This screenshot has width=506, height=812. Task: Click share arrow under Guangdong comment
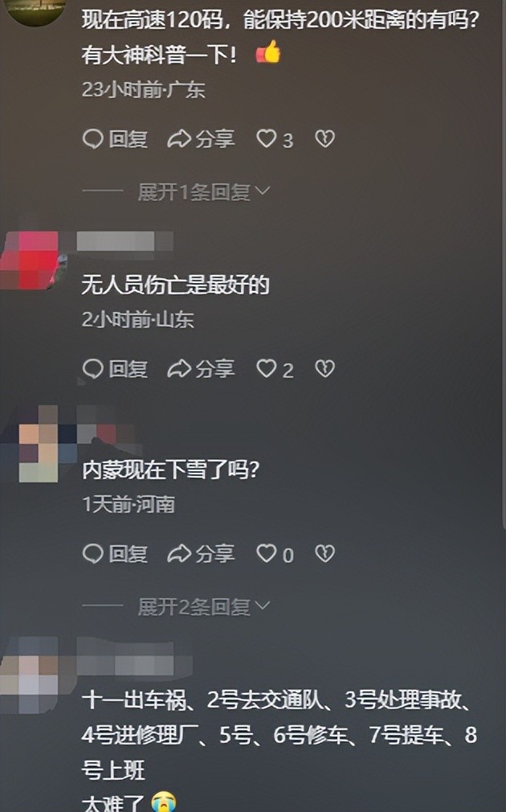click(179, 139)
